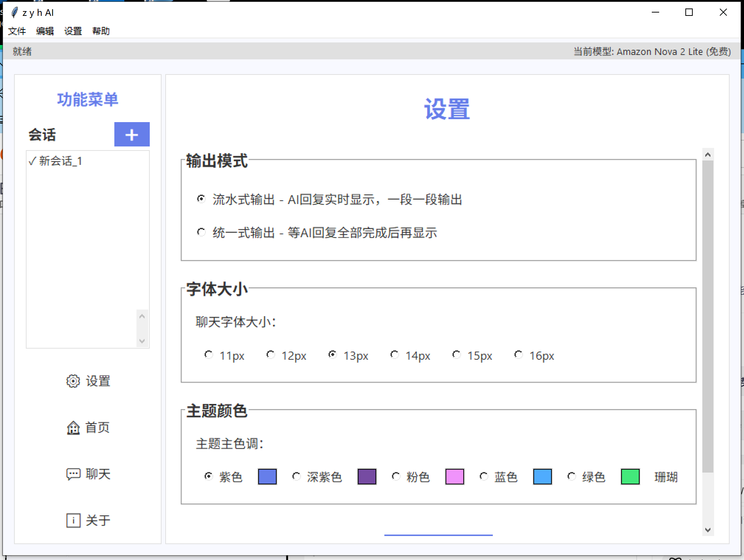
Task: Click the plus icon to add conversation
Action: tap(132, 135)
